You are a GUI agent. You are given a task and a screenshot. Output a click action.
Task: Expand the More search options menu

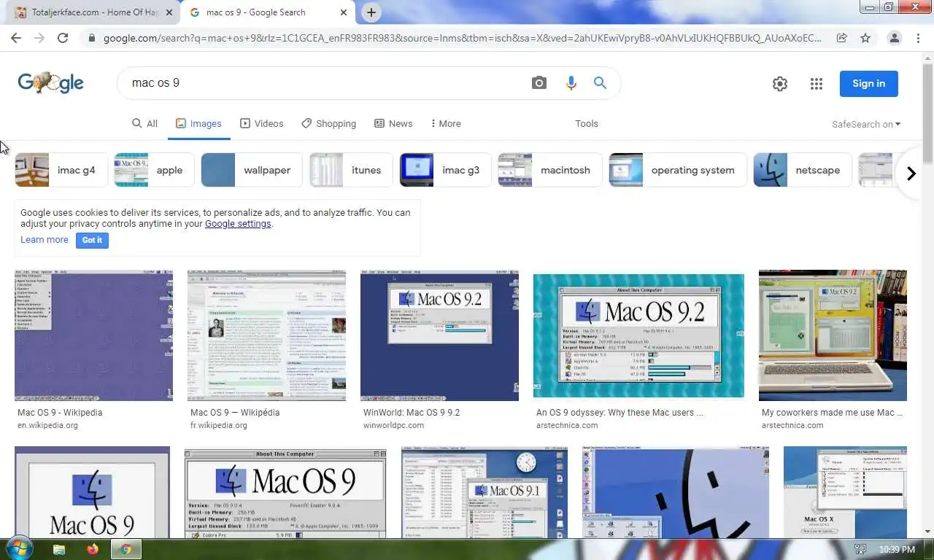pos(446,123)
